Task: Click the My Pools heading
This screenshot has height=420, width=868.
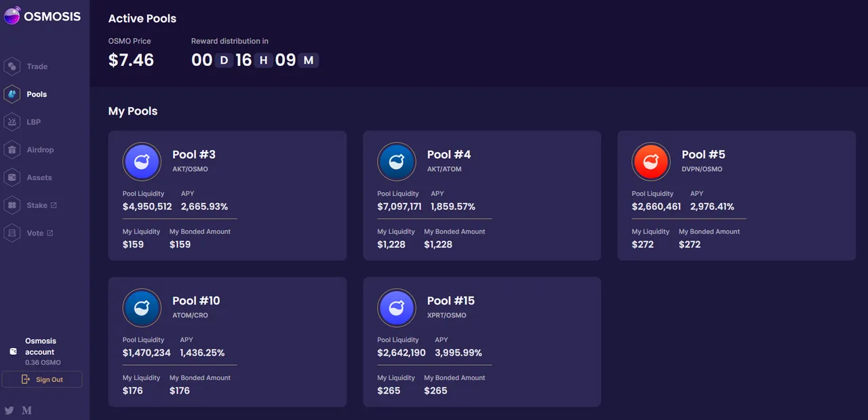Action: point(133,111)
